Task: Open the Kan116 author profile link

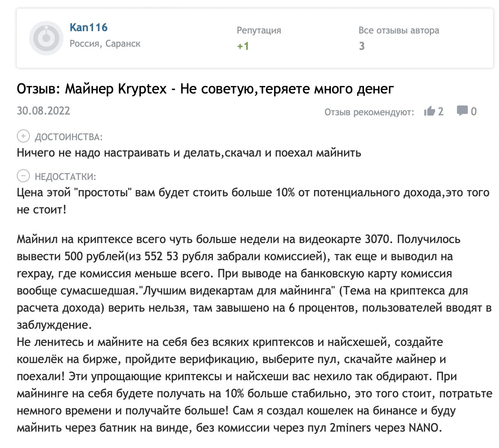Action: point(88,27)
